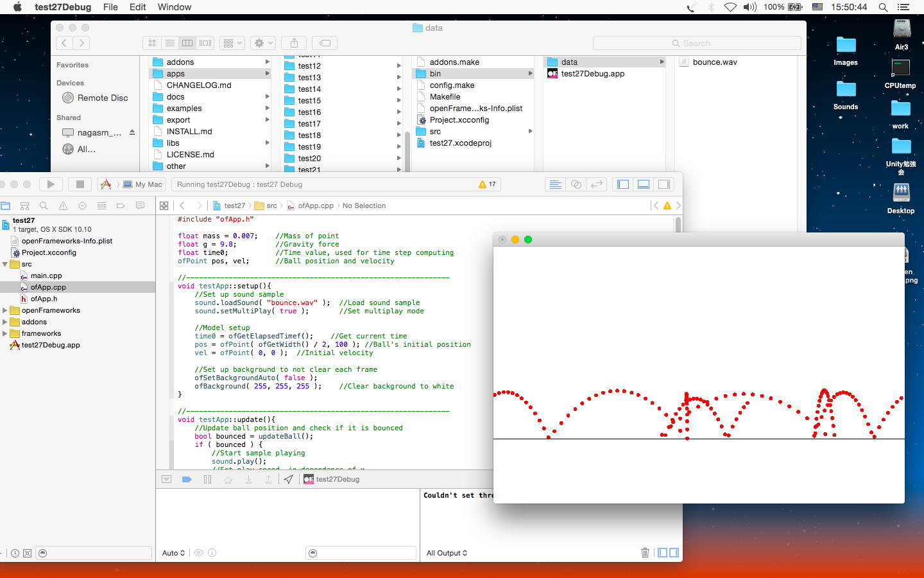This screenshot has width=924, height=578.
Task: Clear console with the trash icon
Action: (x=645, y=552)
